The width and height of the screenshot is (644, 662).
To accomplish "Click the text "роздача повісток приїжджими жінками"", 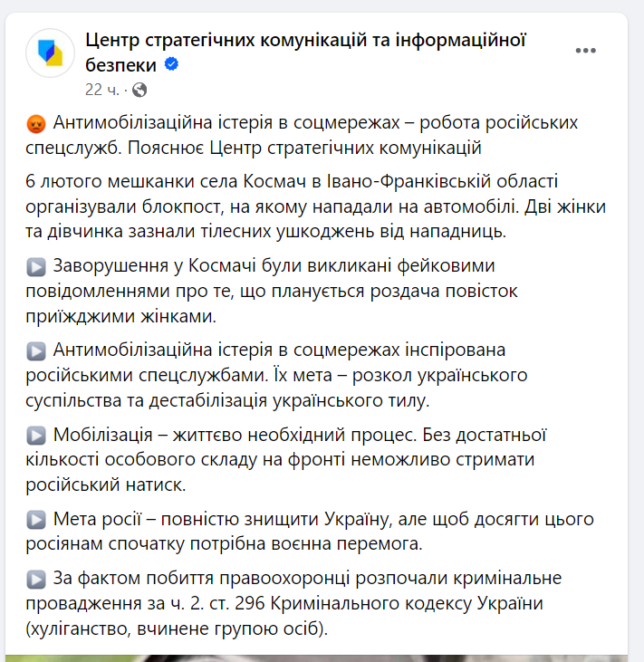I will coord(272,303).
